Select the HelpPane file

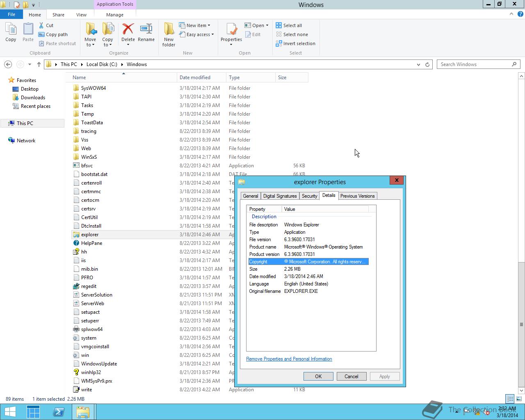[91, 243]
